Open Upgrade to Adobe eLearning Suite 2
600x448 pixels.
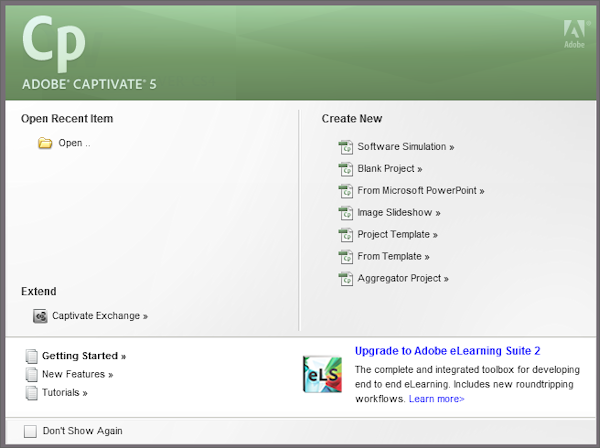point(447,351)
